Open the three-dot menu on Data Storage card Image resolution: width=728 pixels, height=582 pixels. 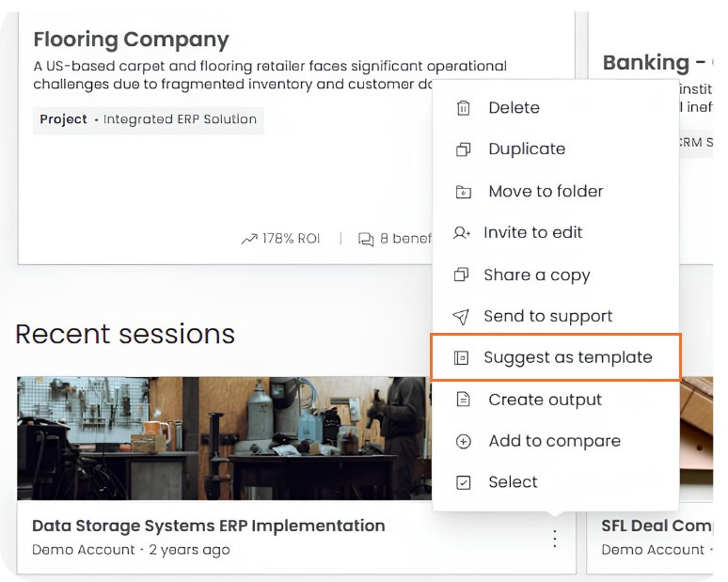(555, 539)
